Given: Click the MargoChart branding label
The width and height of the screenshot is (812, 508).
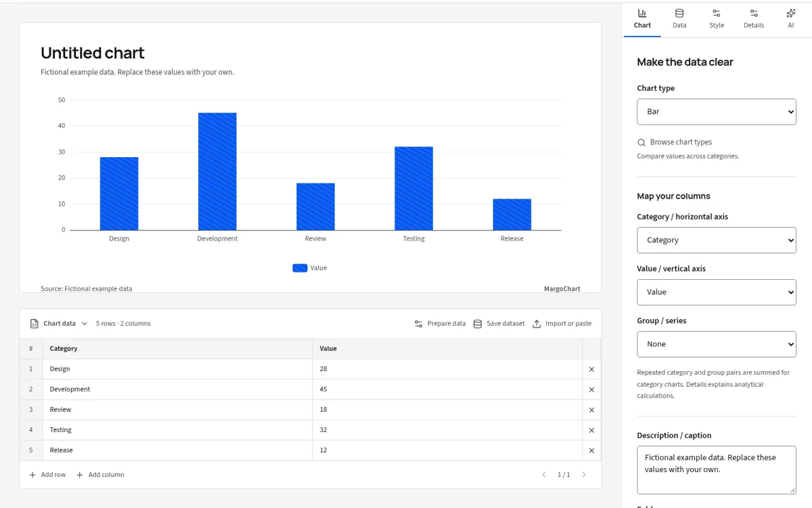Looking at the screenshot, I should click(x=562, y=289).
